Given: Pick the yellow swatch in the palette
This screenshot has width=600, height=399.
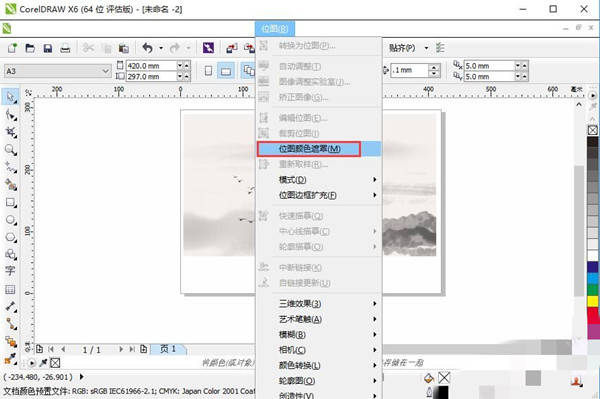Looking at the screenshot, I should coord(593,301).
